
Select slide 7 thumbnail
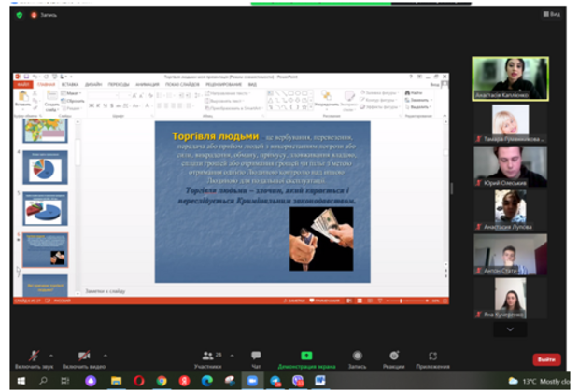click(45, 286)
